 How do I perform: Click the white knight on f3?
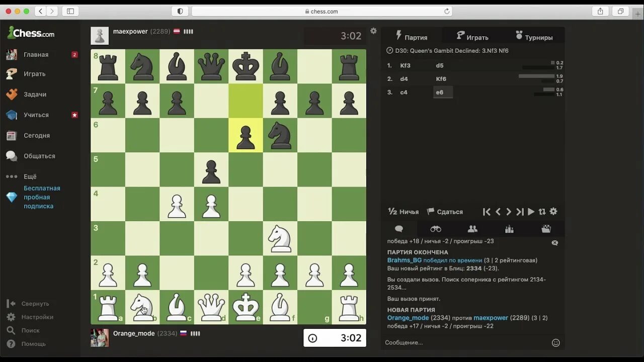pos(280,238)
